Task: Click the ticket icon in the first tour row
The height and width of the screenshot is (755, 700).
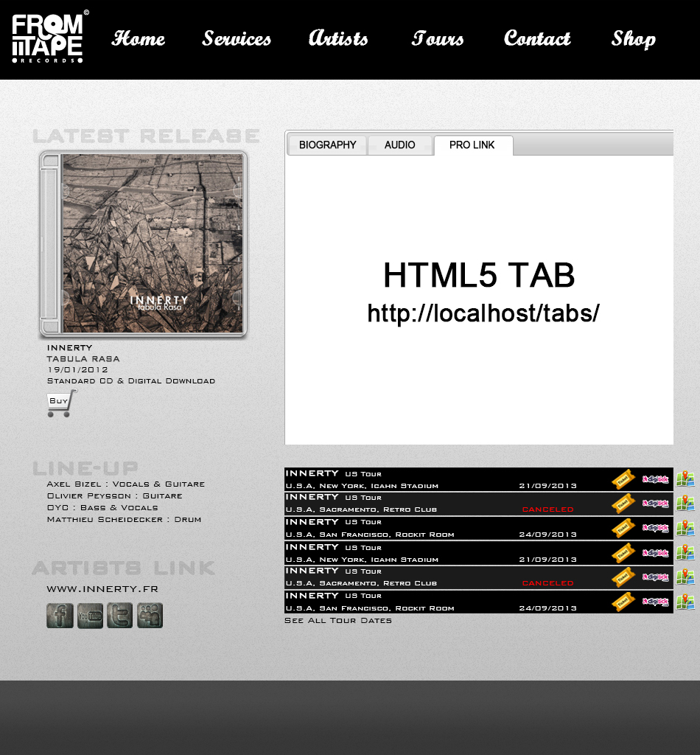Action: pyautogui.click(x=623, y=479)
